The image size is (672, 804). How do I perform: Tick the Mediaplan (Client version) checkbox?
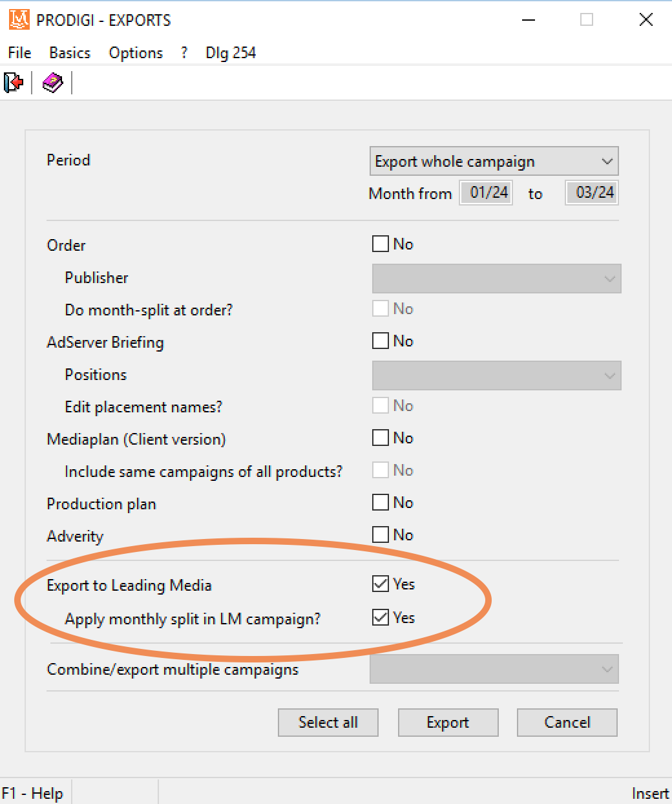point(381,438)
